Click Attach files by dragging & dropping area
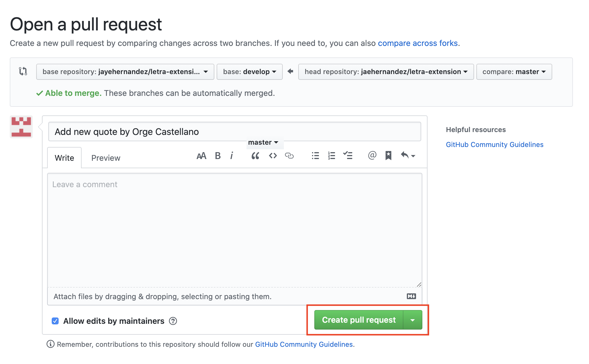This screenshot has height=364, width=589. pyautogui.click(x=234, y=296)
